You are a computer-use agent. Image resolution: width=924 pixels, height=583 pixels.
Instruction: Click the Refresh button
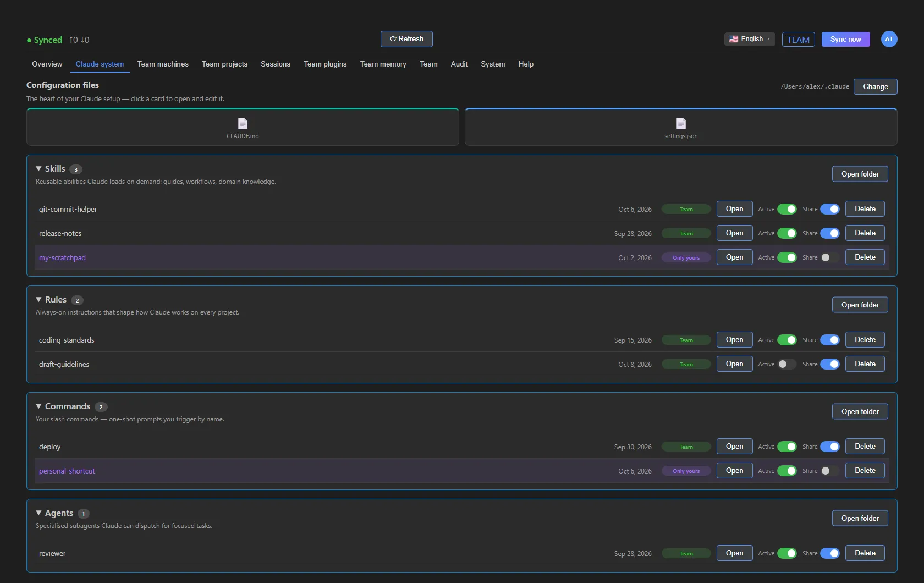[x=406, y=39]
